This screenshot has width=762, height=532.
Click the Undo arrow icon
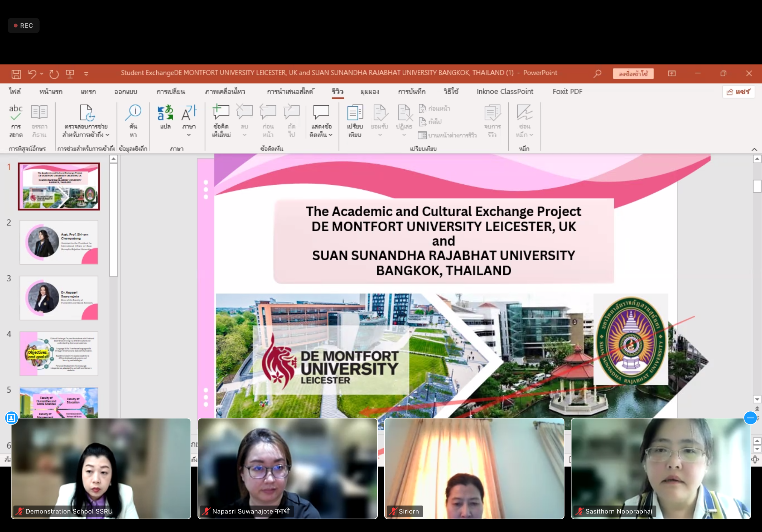[32, 74]
